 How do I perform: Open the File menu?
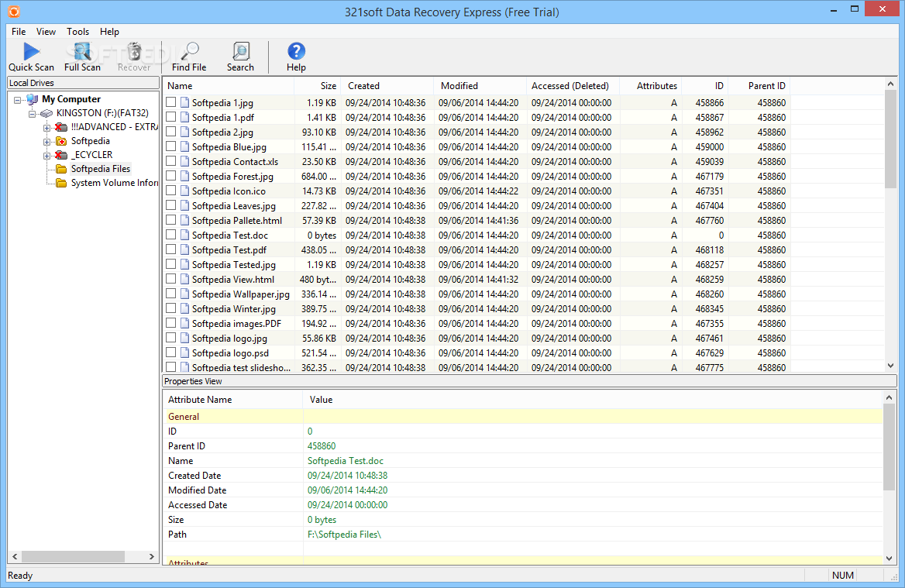tap(19, 32)
